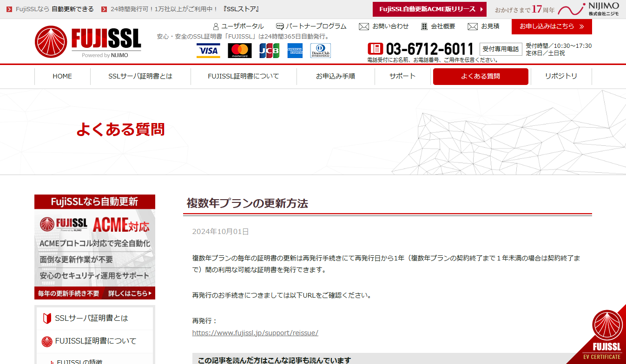
Task: Click the VISA card icon
Action: click(x=208, y=51)
